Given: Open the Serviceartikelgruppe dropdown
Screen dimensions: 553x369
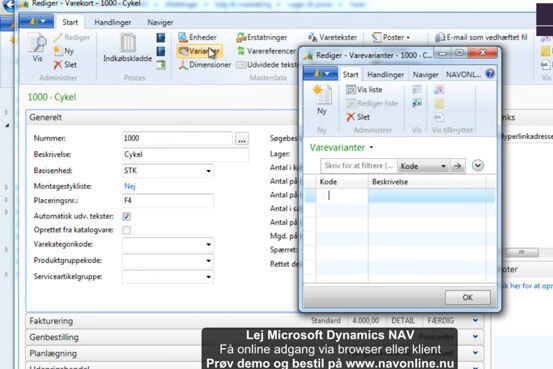Looking at the screenshot, I should click(208, 277).
